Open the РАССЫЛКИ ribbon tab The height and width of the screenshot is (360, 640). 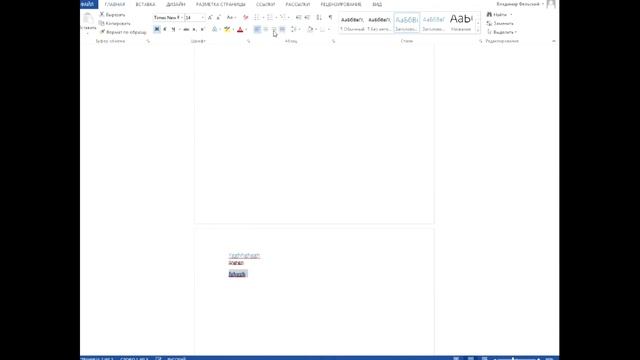coord(298,4)
